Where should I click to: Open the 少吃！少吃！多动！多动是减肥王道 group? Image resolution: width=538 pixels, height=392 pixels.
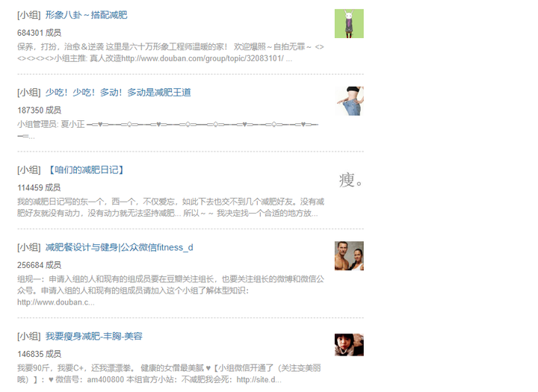click(118, 93)
